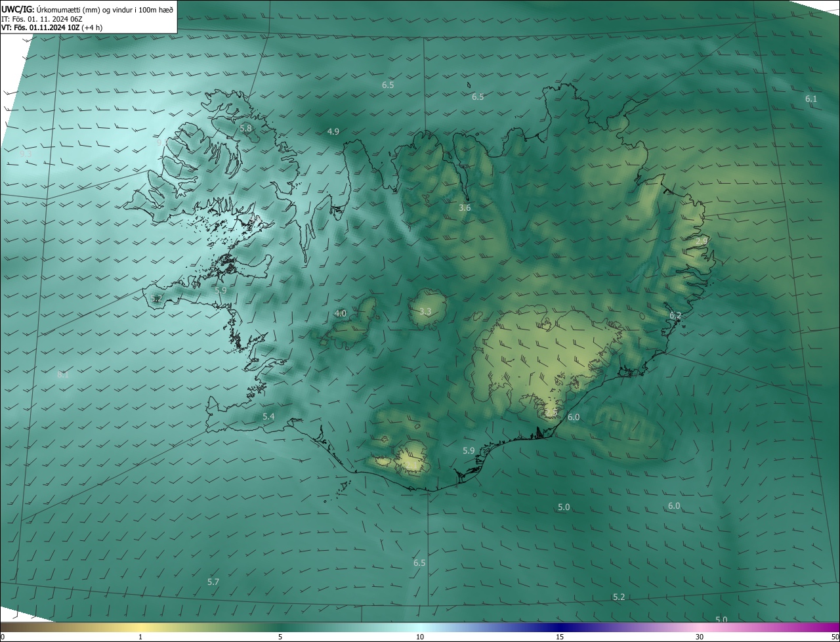Click the 5.4 value label on the map

tap(268, 416)
